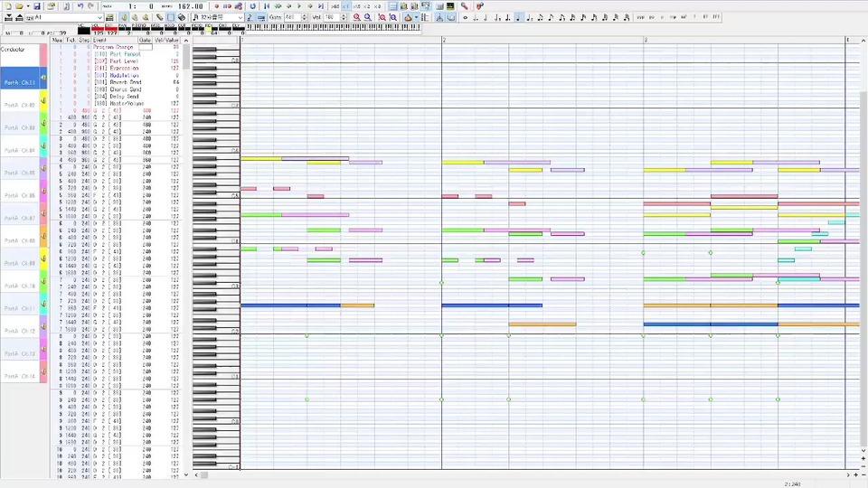The height and width of the screenshot is (488, 868).
Task: Mute the PartA Ch.04 track speaker
Action: (43, 146)
